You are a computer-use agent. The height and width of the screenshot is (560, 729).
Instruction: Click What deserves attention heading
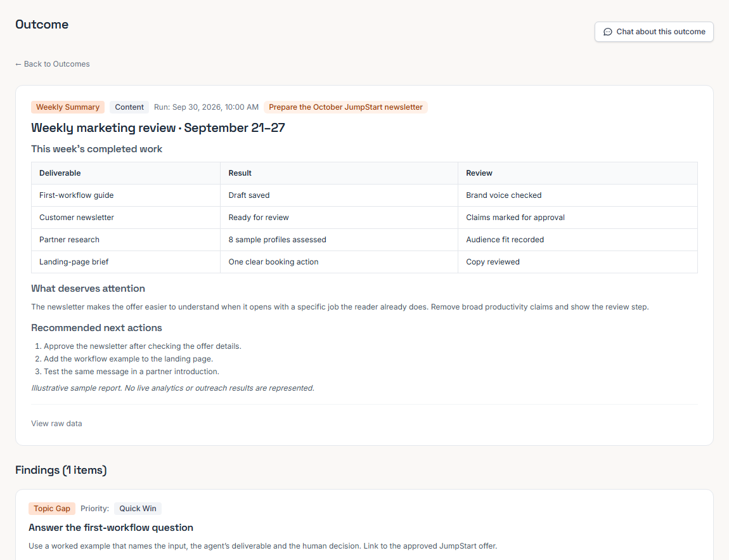pyautogui.click(x=88, y=289)
